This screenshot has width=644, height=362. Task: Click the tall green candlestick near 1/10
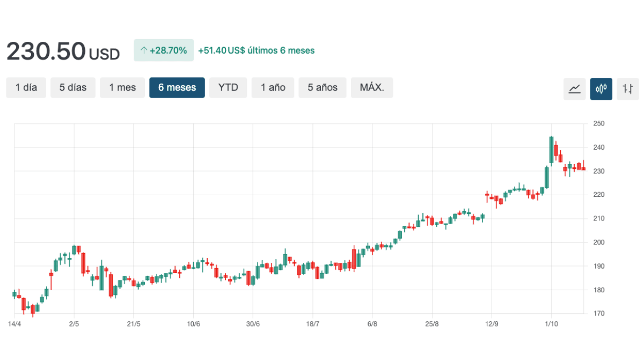[552, 150]
